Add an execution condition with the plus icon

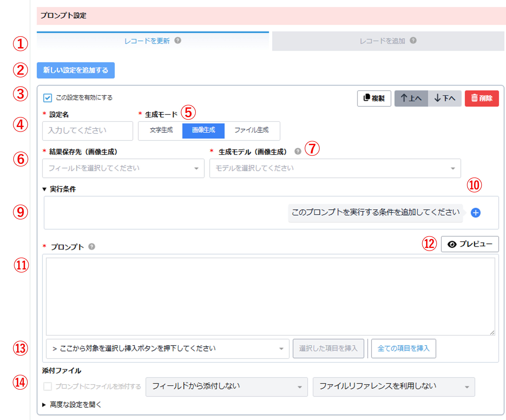(476, 213)
